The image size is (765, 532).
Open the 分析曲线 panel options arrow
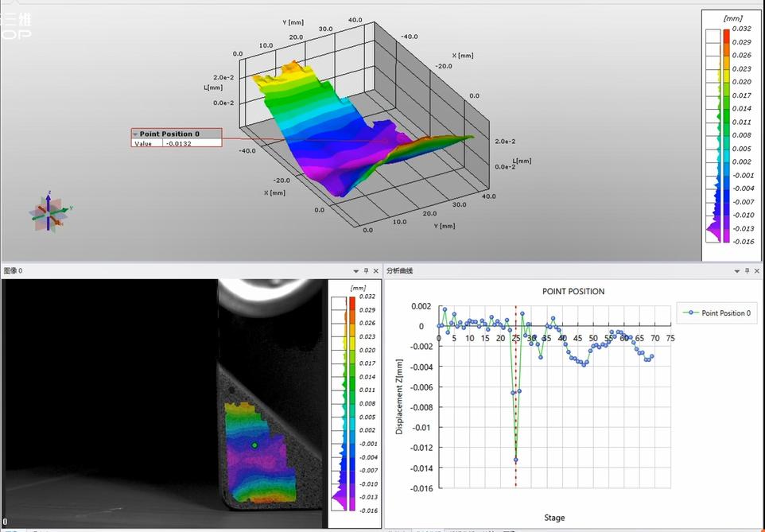(736, 271)
